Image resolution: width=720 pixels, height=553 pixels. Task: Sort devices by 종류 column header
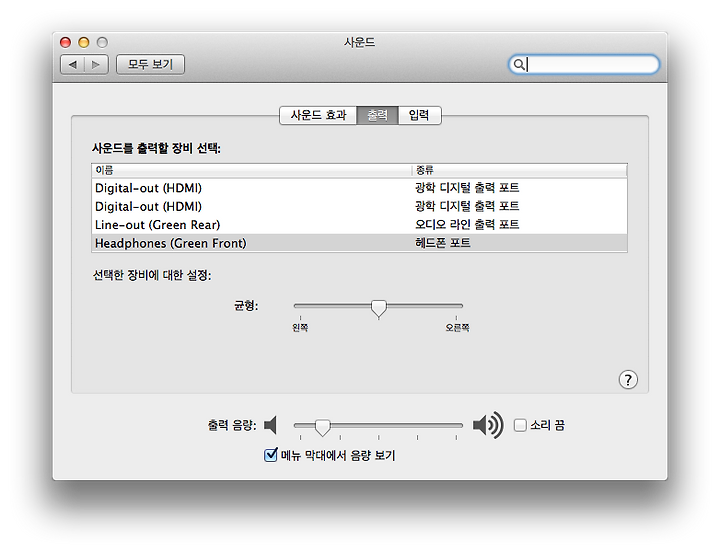(520, 170)
